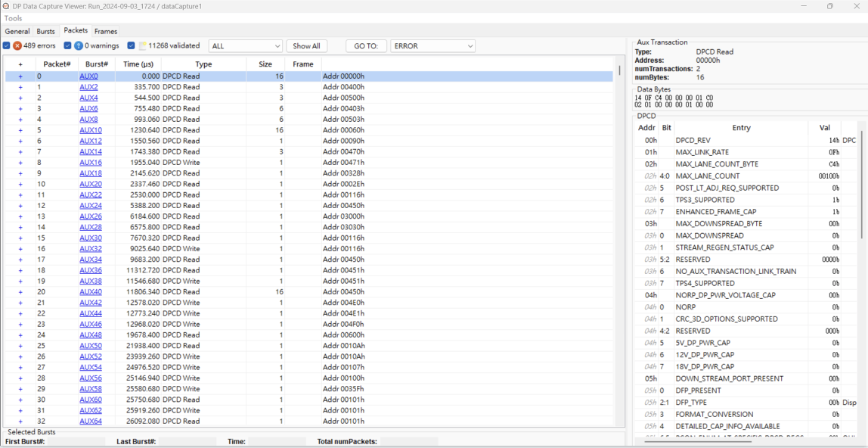Select the 'Addr 0035Fh' cell
Image resolution: width=868 pixels, height=448 pixels.
[343, 389]
